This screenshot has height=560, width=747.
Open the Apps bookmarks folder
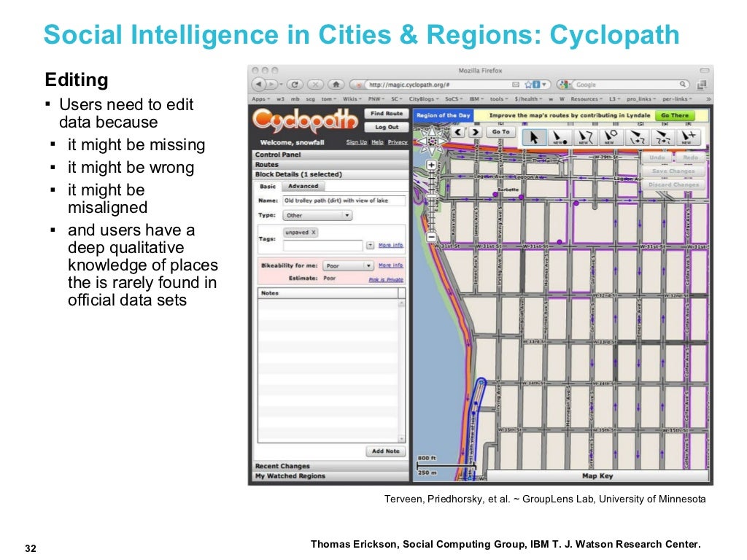[260, 99]
